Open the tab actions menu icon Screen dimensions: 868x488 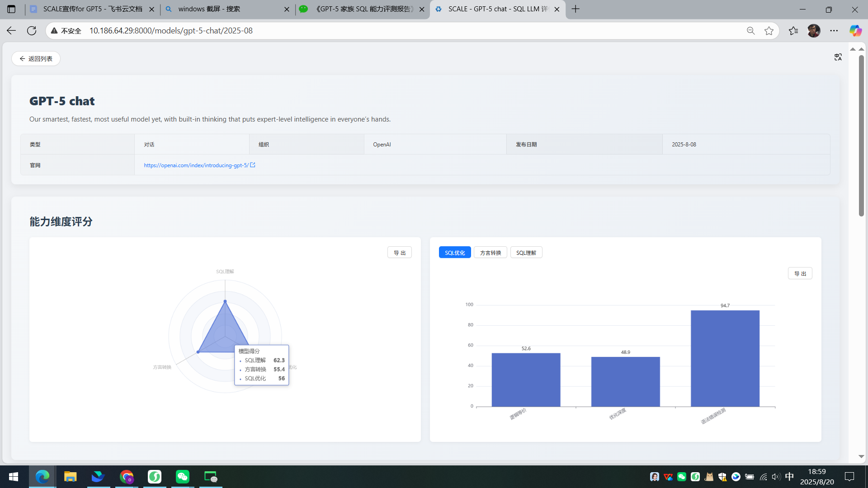(11, 9)
